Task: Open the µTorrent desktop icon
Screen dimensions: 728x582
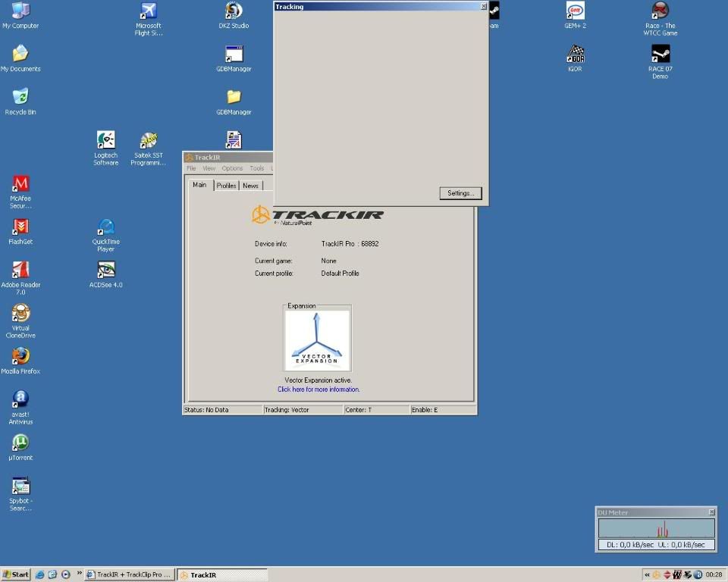Action: [20, 443]
